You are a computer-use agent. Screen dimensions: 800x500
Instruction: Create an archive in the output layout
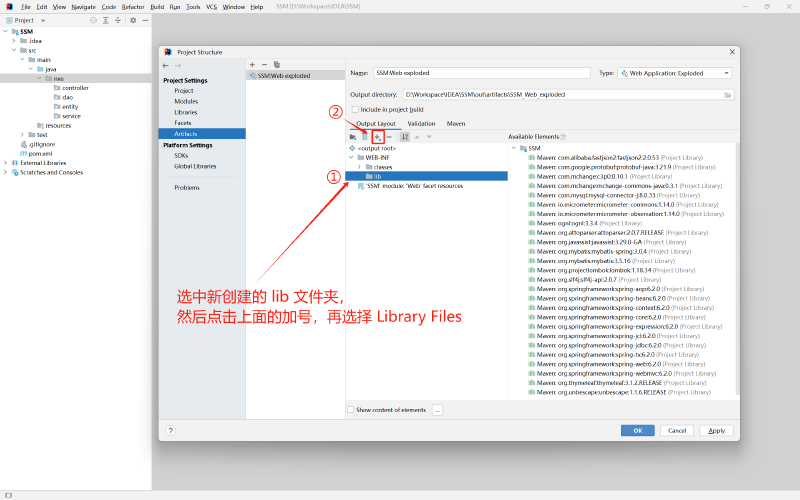tap(364, 137)
